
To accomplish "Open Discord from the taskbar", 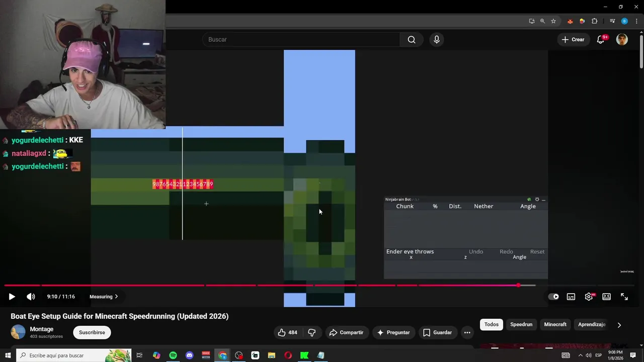I will tap(190, 355).
